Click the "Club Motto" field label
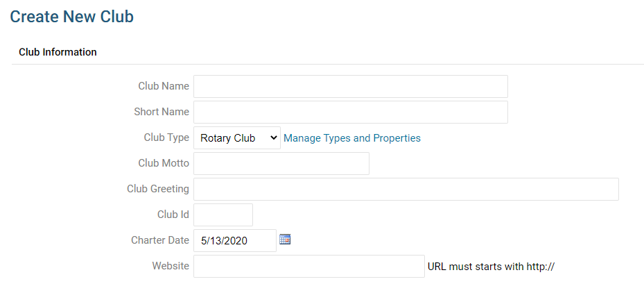 point(164,164)
